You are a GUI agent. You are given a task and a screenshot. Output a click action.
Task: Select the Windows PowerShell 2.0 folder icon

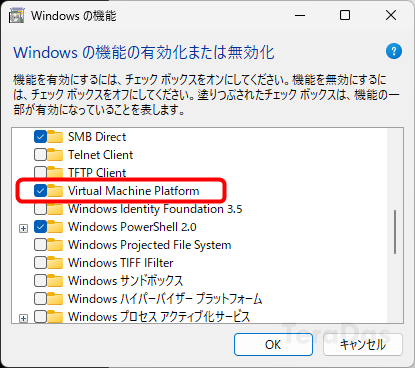[x=55, y=227]
